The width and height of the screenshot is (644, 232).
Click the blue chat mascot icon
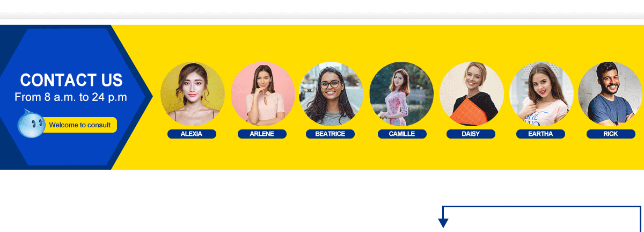point(31,122)
